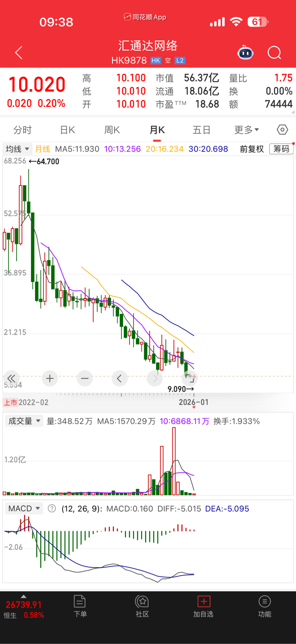Tap the 空 short-selling badge

coord(168,61)
